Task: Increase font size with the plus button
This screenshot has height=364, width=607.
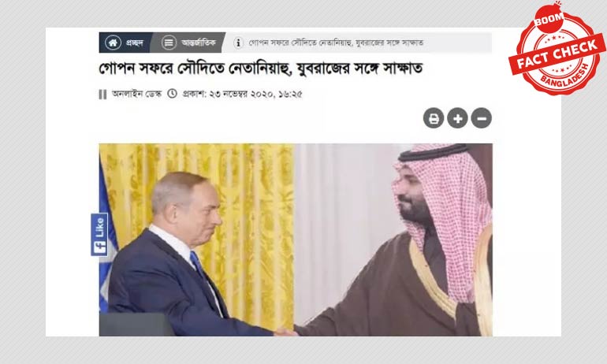Action: click(x=457, y=118)
